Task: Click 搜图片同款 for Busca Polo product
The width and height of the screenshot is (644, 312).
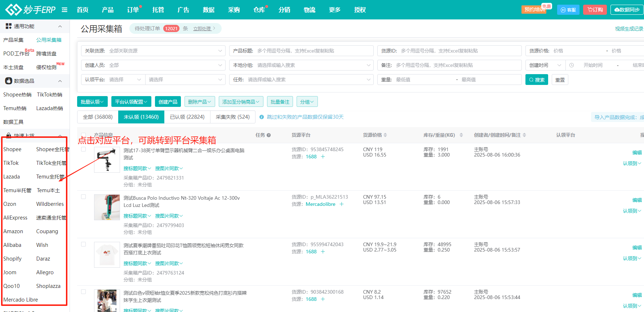Action: point(169,216)
